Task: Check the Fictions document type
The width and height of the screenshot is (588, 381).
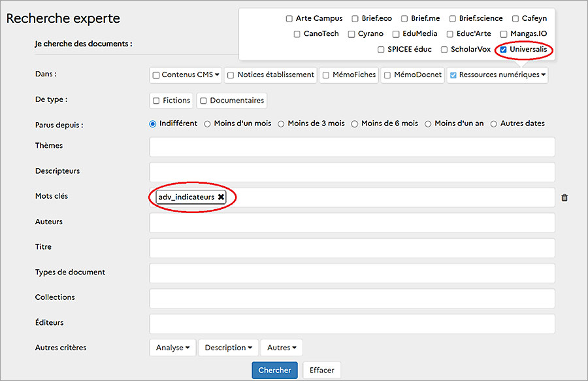Action: pyautogui.click(x=156, y=101)
